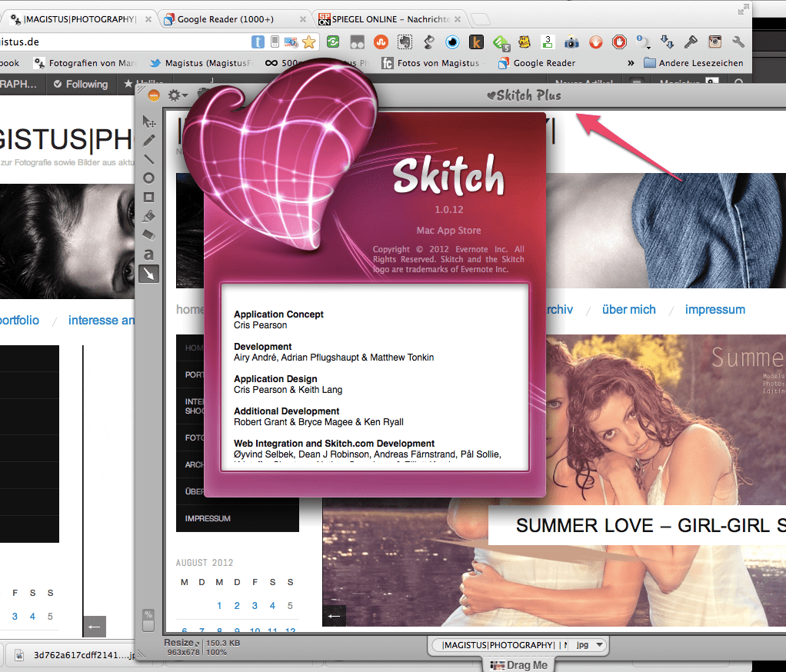786x672 pixels.
Task: Click the bookmark star in the address bar
Action: pyautogui.click(x=309, y=42)
